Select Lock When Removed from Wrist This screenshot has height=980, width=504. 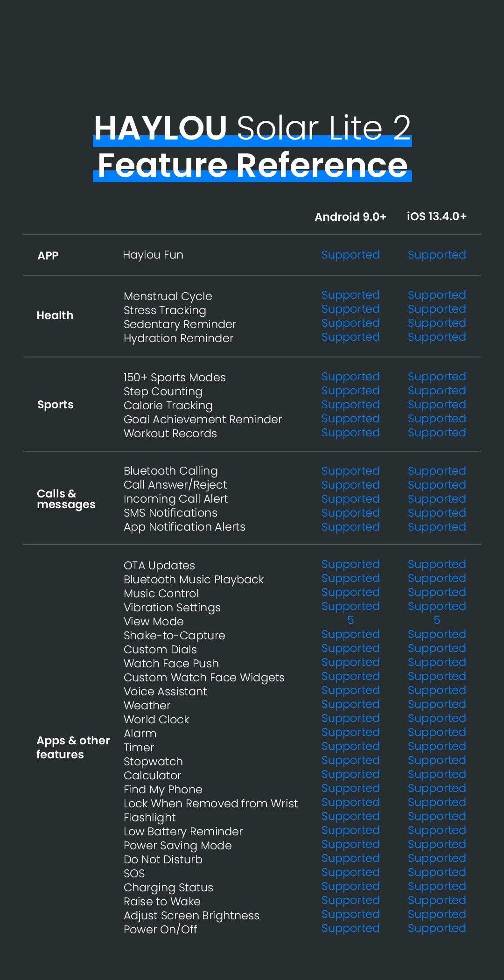point(210,804)
